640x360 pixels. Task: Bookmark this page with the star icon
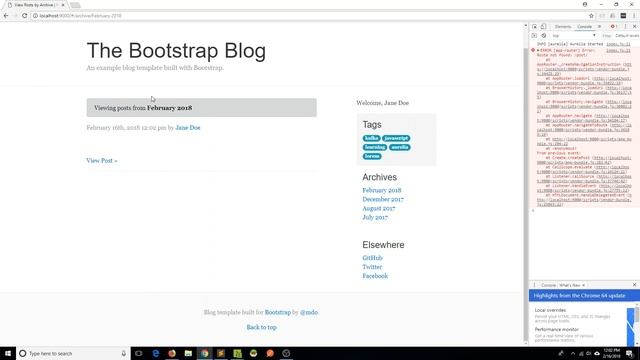click(591, 16)
